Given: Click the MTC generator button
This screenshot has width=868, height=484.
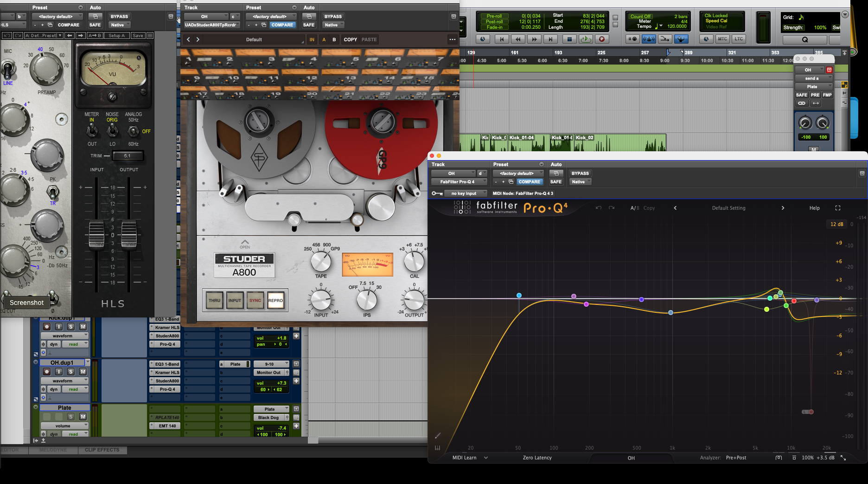Looking at the screenshot, I should point(722,39).
